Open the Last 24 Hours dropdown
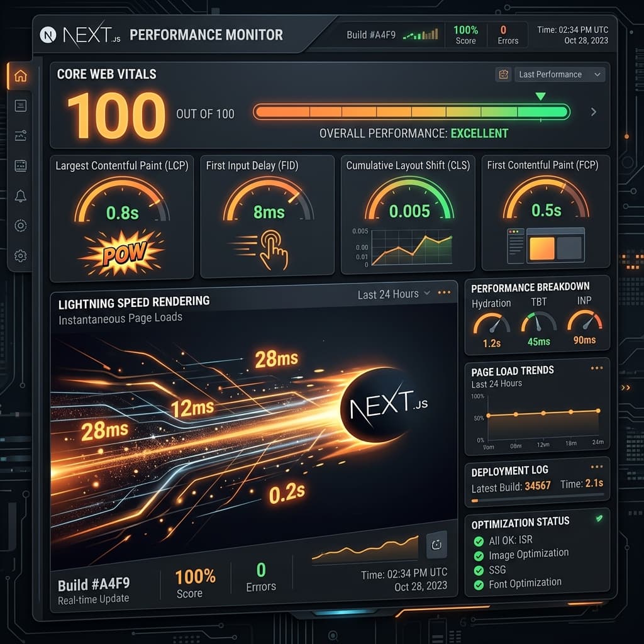Screen dimensions: 644x644 [x=394, y=294]
